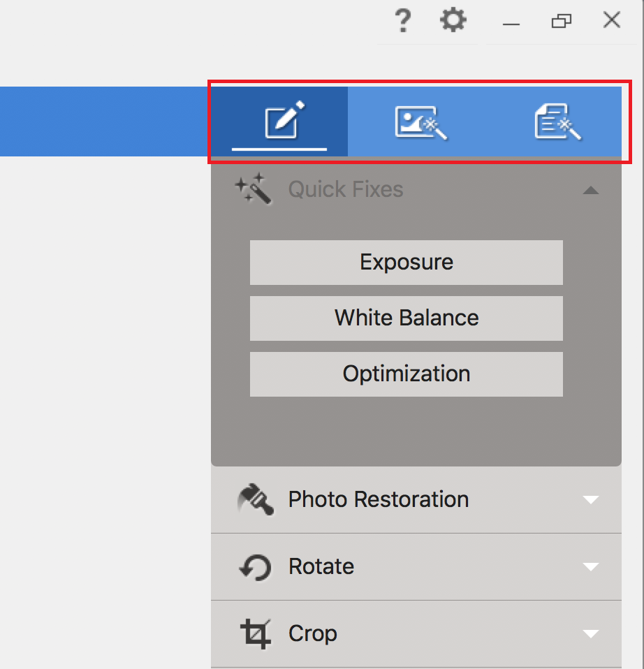Switch to the document magic wand tab
This screenshot has width=644, height=669.
pos(557,122)
